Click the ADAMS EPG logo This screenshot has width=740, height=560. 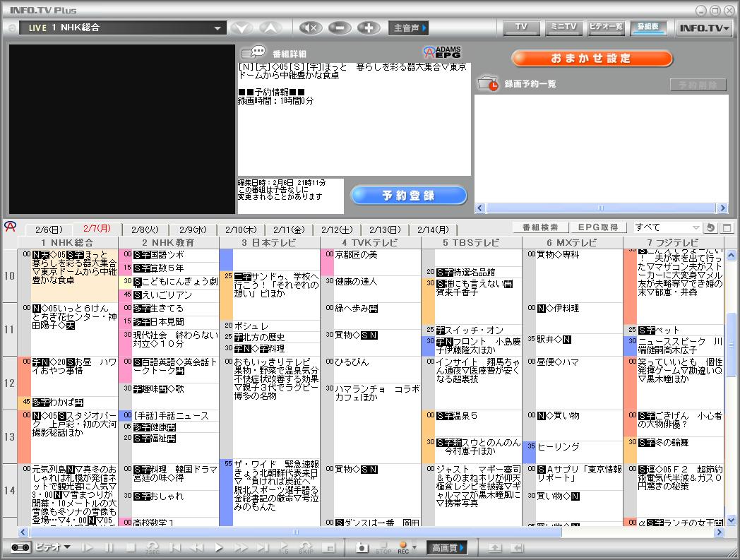point(442,52)
